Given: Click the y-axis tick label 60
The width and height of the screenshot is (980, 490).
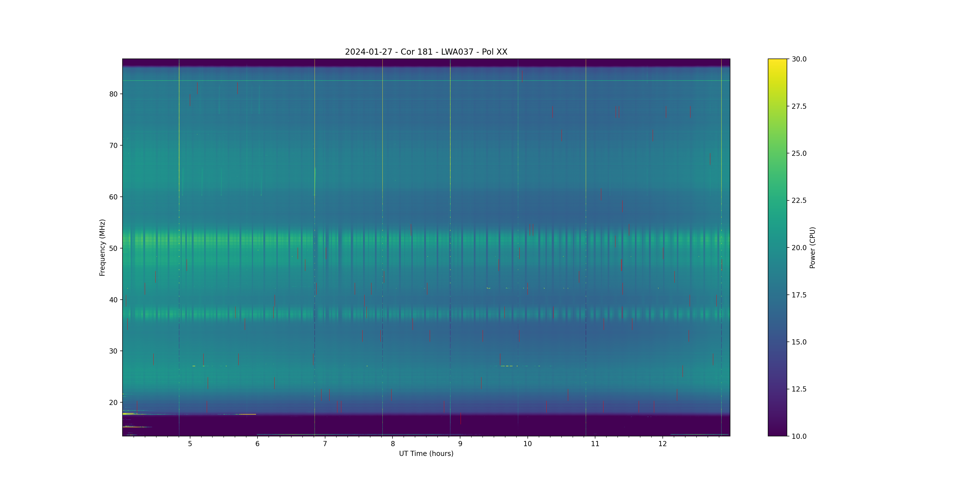Looking at the screenshot, I should [113, 197].
